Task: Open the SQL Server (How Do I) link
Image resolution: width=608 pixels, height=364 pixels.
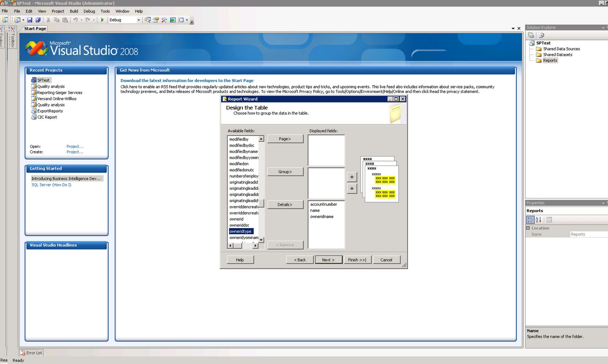Action: [x=51, y=185]
